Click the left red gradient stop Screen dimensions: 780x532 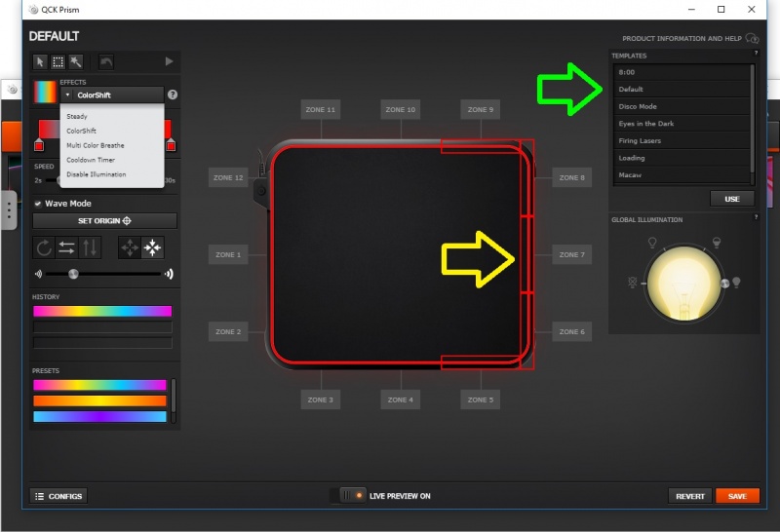point(39,145)
